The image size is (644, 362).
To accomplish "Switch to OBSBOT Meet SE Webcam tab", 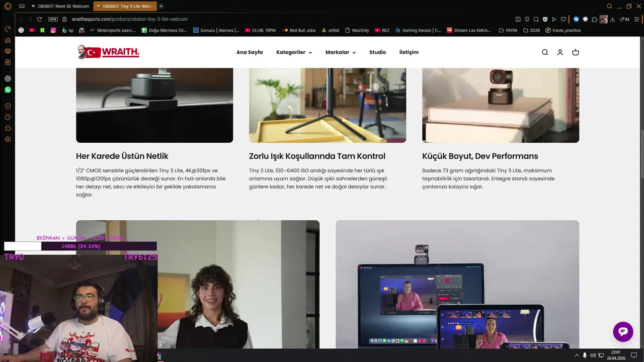I will point(60,6).
